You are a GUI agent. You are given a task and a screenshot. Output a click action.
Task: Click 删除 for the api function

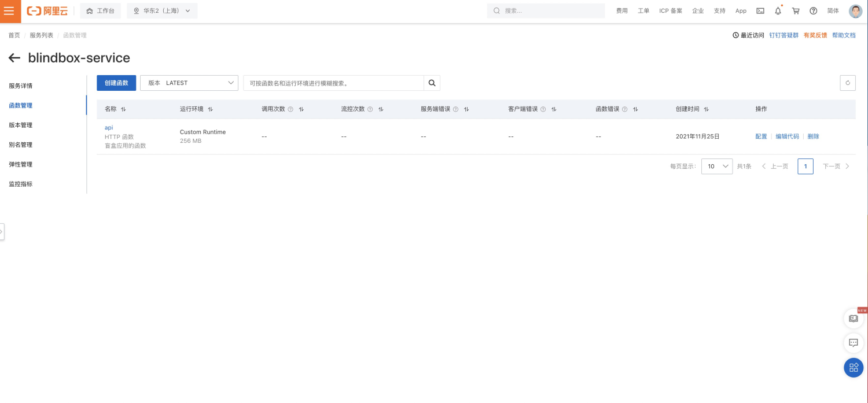(x=813, y=136)
